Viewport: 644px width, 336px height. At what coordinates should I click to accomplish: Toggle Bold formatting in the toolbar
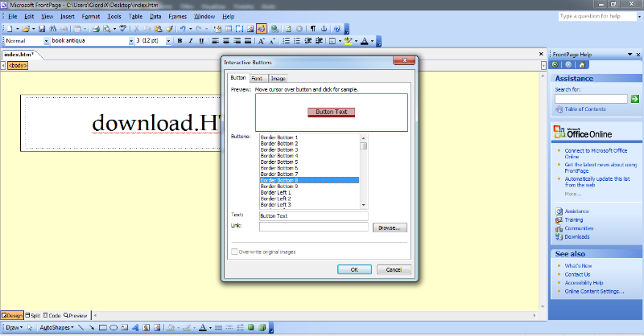(x=180, y=40)
